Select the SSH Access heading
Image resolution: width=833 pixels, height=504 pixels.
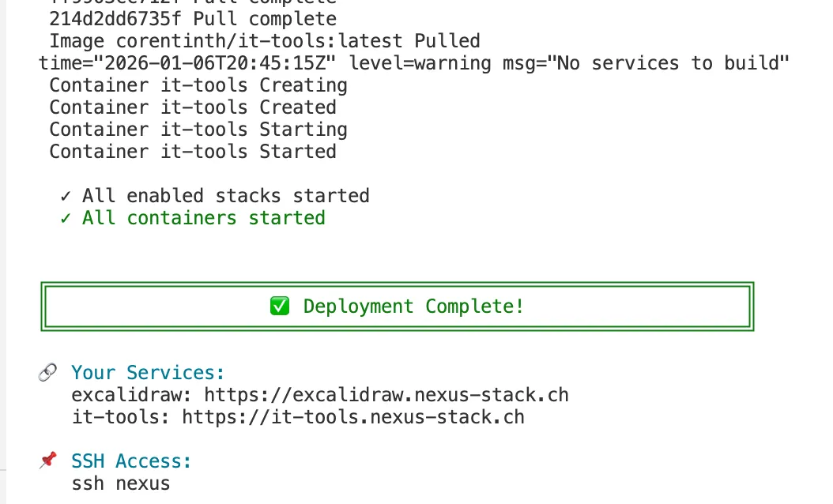131,461
